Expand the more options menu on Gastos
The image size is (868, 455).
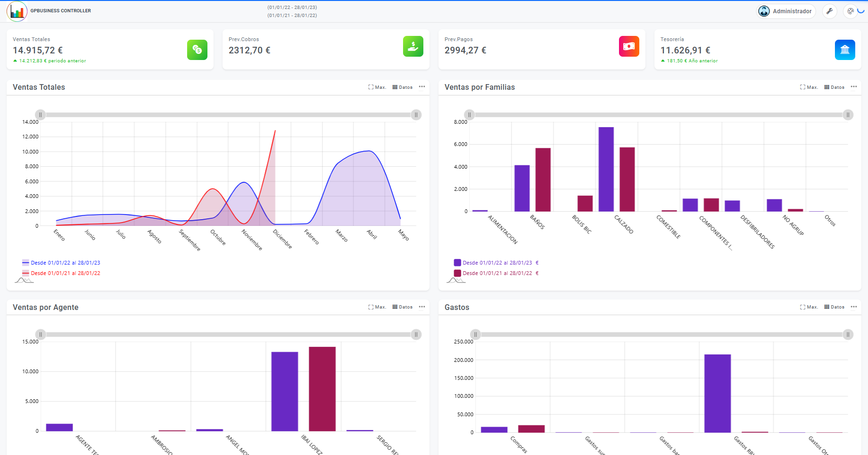point(854,307)
